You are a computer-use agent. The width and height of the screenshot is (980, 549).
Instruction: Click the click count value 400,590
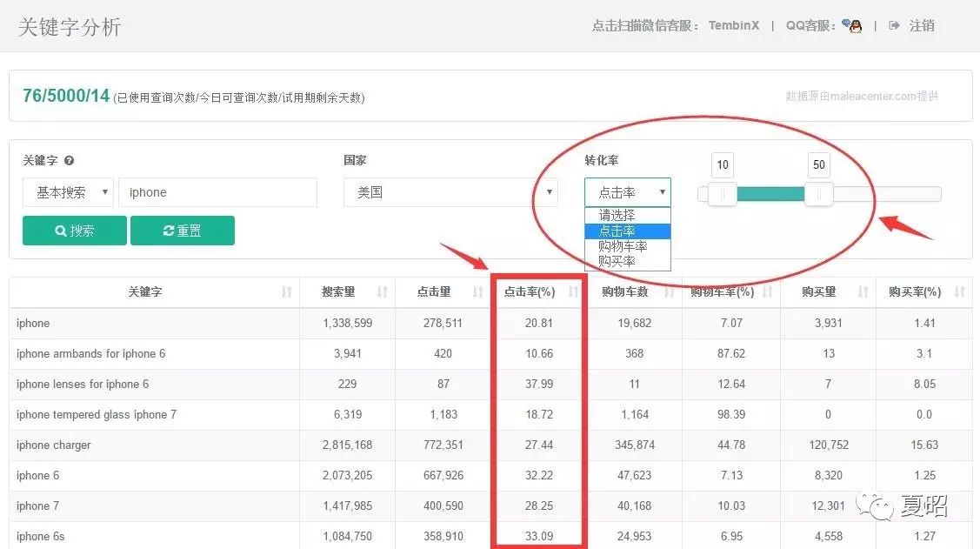pos(443,505)
